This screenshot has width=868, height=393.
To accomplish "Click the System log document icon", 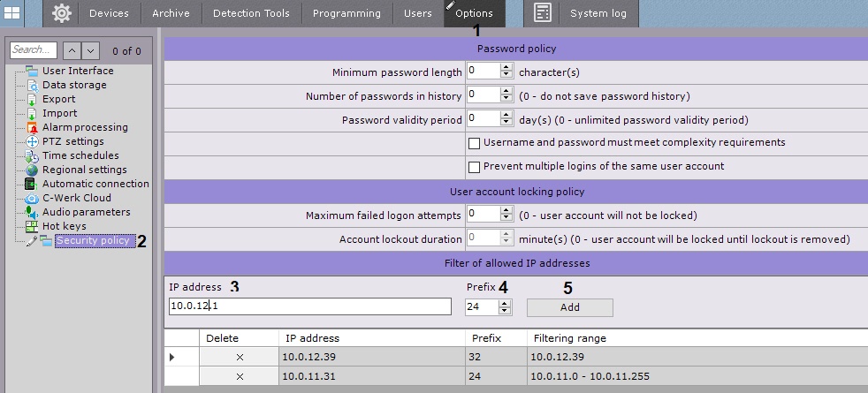I will click(x=543, y=13).
